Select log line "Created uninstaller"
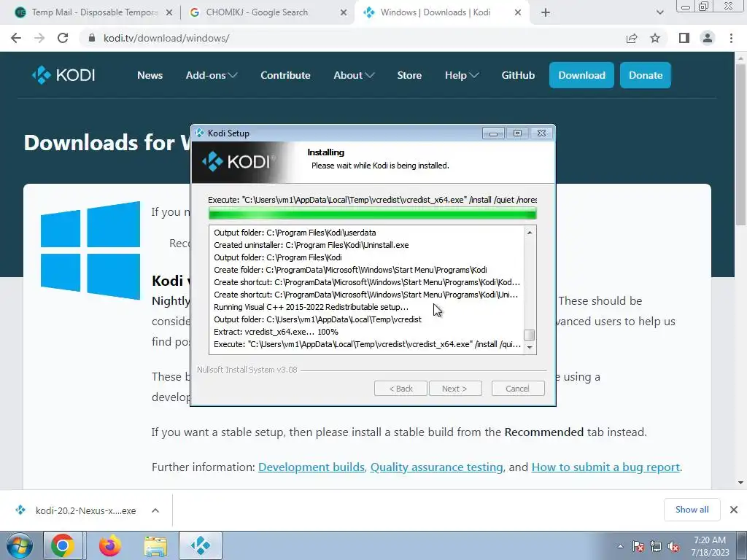The width and height of the screenshot is (747, 560). click(x=311, y=245)
